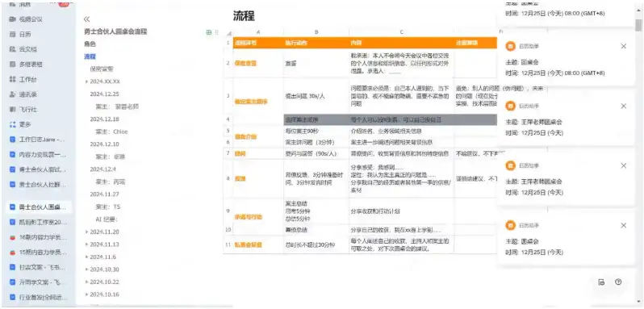Click the help question-mark icon

618,282
